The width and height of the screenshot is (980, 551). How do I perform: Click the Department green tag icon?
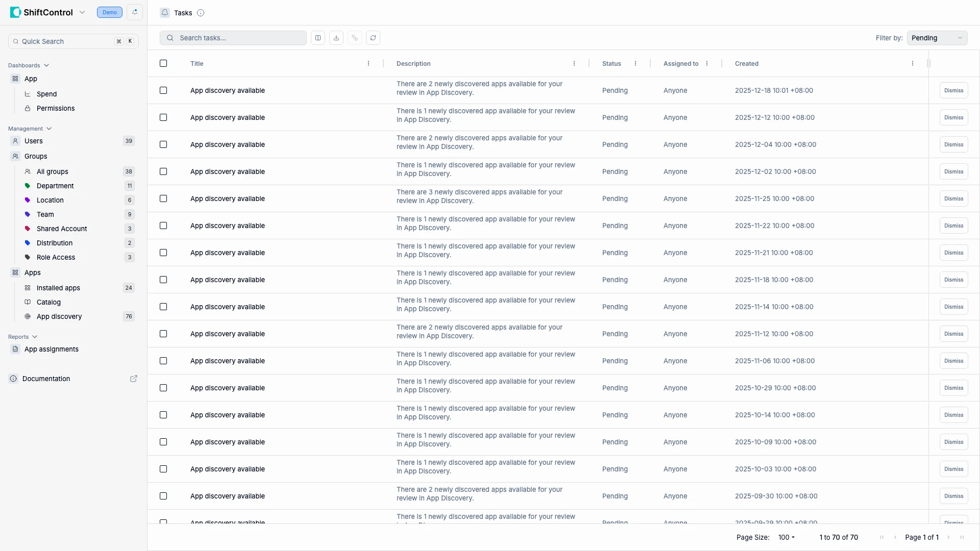coord(28,186)
